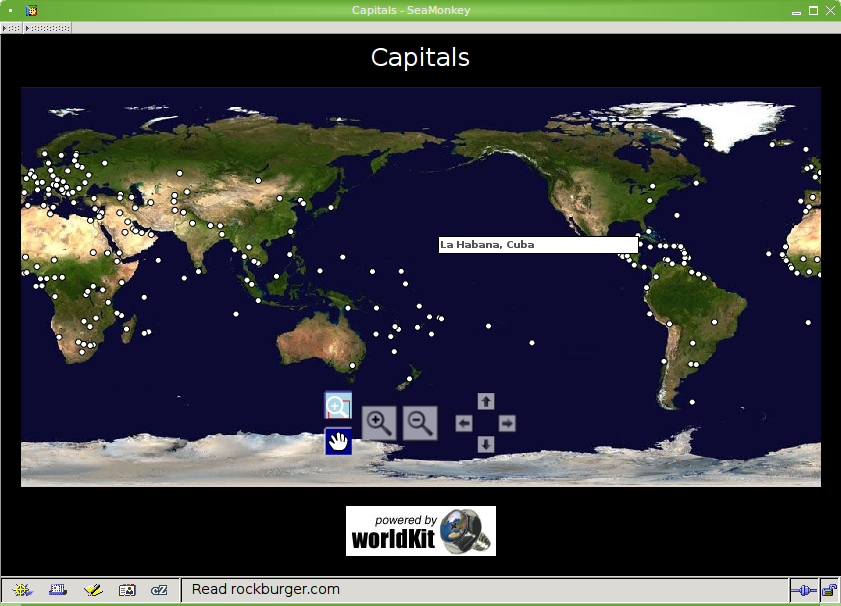Pan the map right with arrow

point(507,424)
